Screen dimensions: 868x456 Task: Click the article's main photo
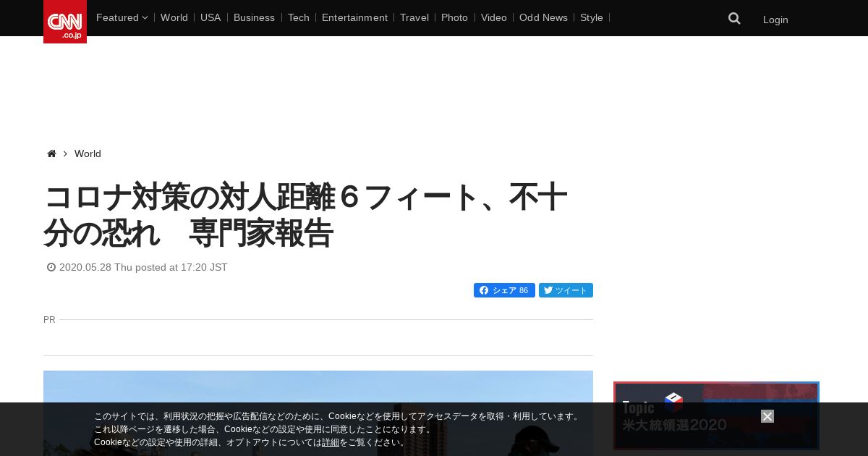(x=318, y=413)
